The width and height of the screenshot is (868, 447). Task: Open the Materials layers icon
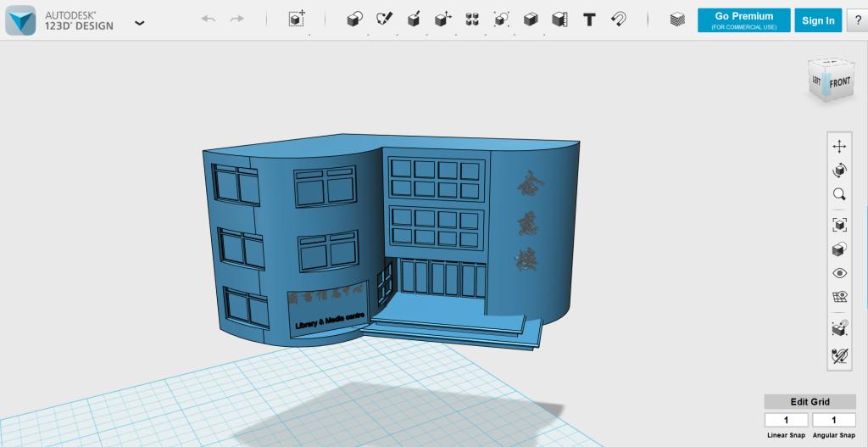click(676, 20)
